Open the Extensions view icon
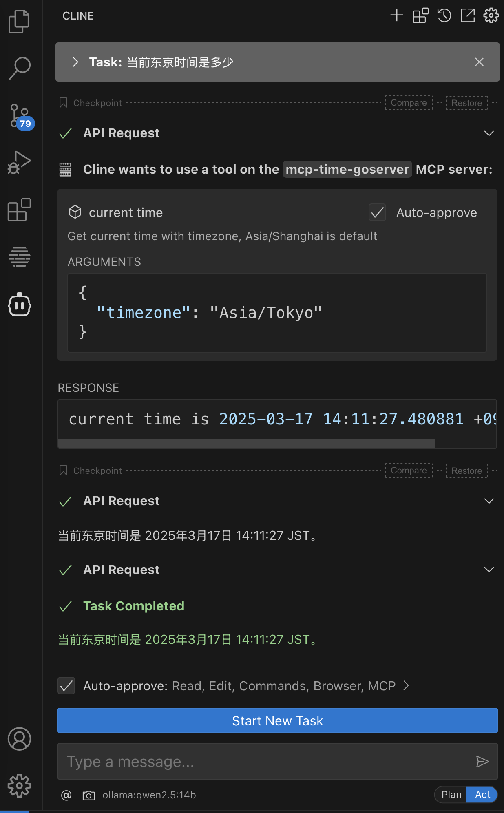 point(19,210)
